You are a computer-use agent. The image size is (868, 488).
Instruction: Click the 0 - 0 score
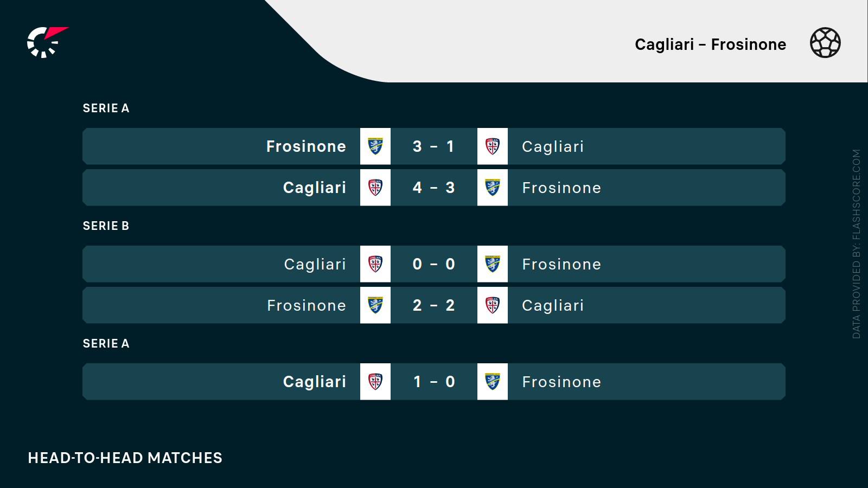pyautogui.click(x=433, y=264)
